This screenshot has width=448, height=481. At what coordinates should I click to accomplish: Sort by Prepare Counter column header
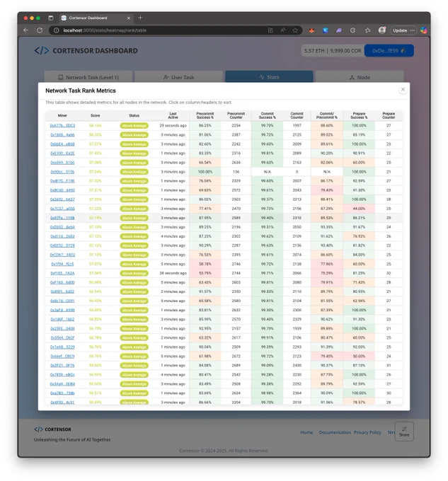[389, 115]
